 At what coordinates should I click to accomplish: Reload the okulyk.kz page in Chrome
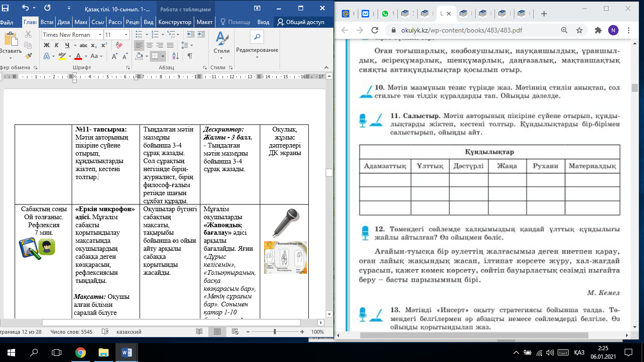tap(375, 30)
